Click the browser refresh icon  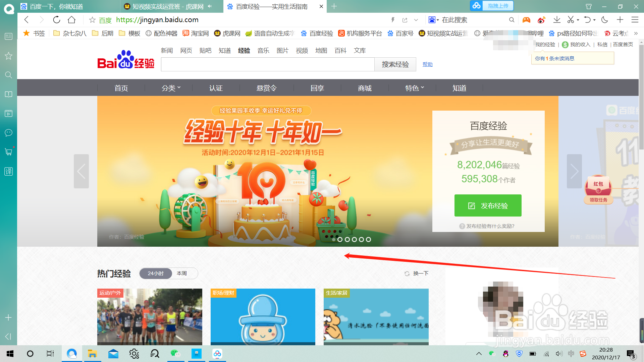[x=57, y=20]
